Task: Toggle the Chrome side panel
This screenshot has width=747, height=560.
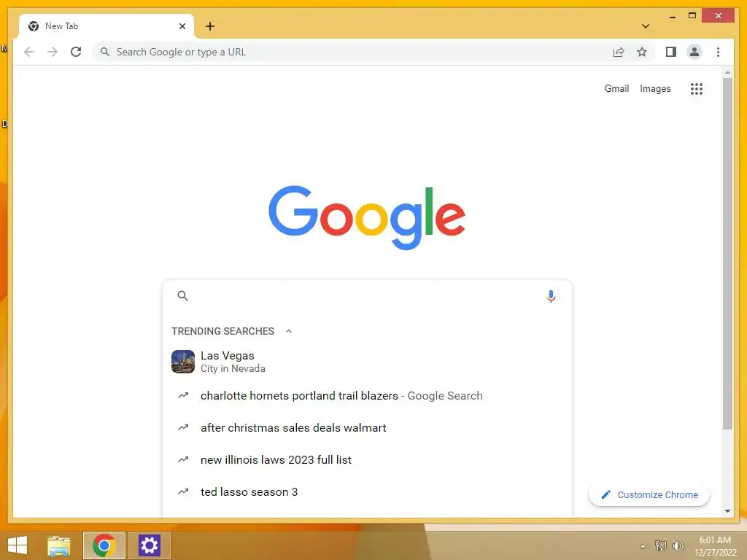Action: [x=671, y=52]
